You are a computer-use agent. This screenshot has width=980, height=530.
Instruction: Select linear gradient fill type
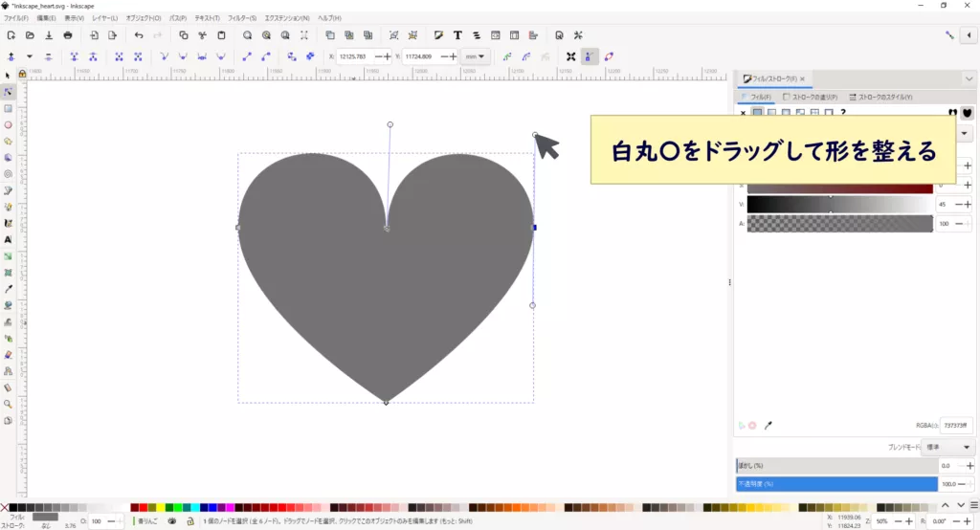(772, 113)
